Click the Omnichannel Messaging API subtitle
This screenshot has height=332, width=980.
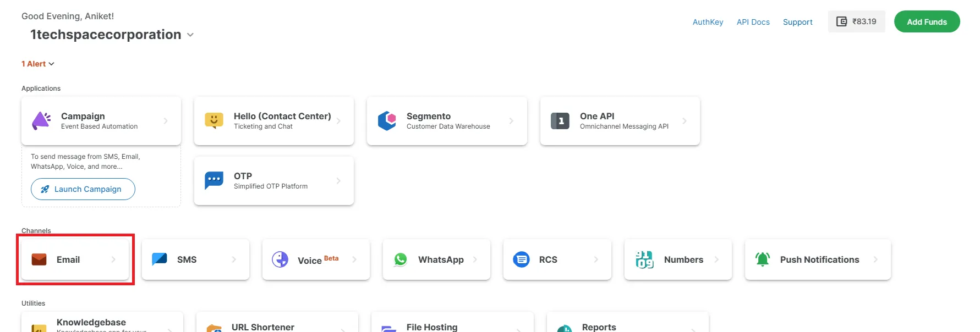pos(624,126)
